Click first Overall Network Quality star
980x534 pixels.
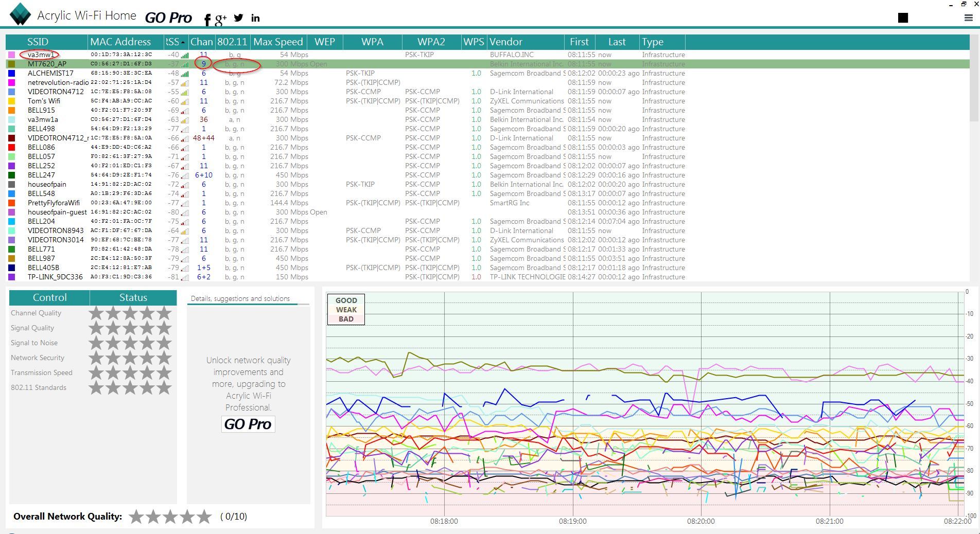[x=136, y=516]
